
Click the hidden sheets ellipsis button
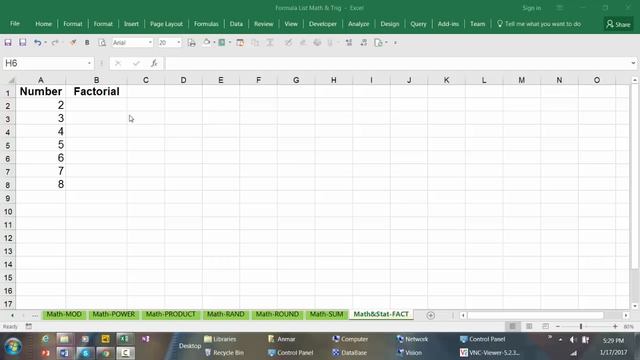[x=35, y=315]
